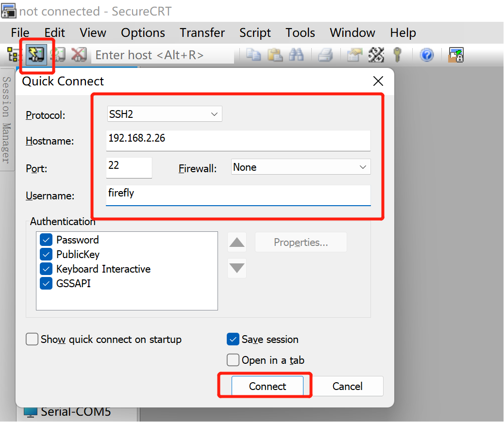Open the Help menu
The width and height of the screenshot is (504, 422).
pos(403,33)
